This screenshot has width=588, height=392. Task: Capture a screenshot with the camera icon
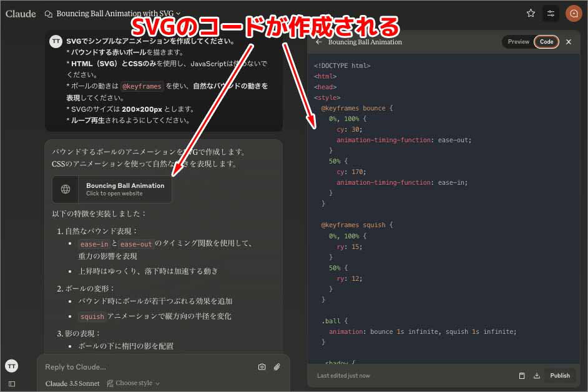click(262, 367)
